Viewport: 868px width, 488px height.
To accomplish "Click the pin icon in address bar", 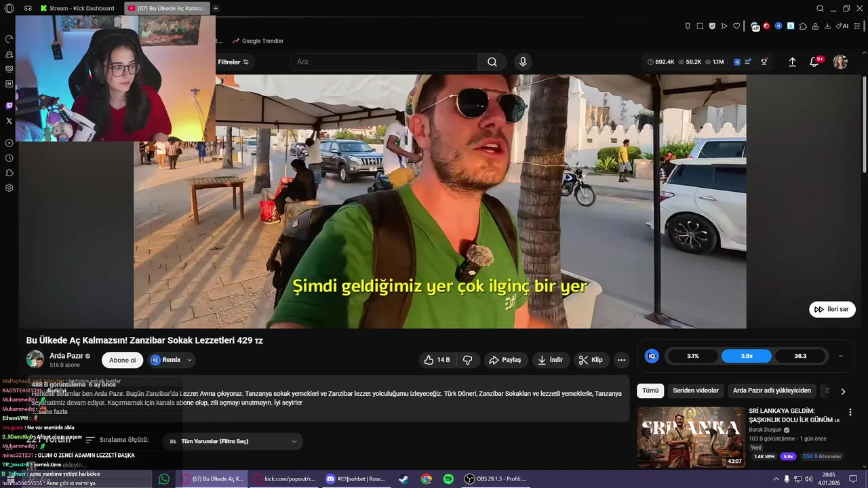I will pyautogui.click(x=688, y=26).
